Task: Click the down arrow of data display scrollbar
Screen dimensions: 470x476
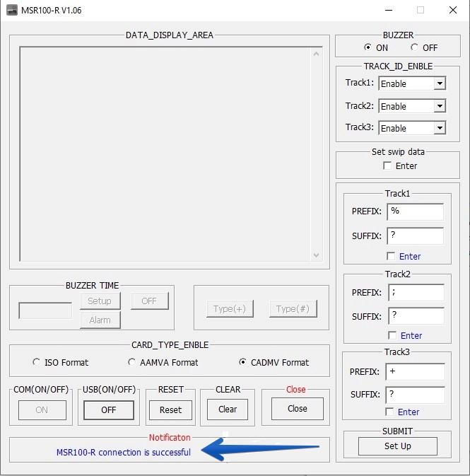Action: 316,255
